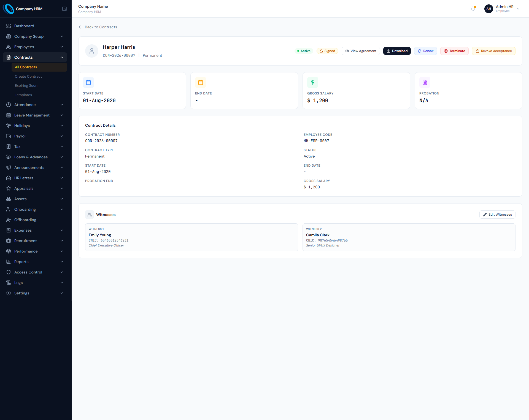The width and height of the screenshot is (529, 420).
Task: Click the Access Control shield icon
Action: pyautogui.click(x=9, y=272)
